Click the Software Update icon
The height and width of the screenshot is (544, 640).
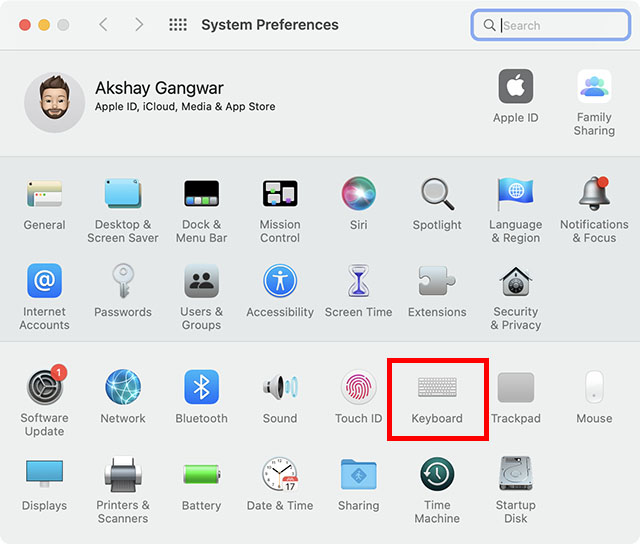[x=45, y=388]
